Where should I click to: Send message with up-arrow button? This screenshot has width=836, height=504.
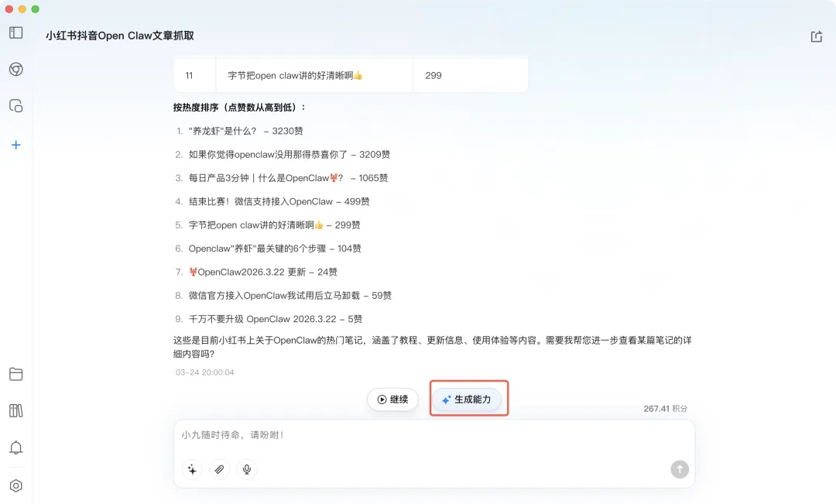680,469
